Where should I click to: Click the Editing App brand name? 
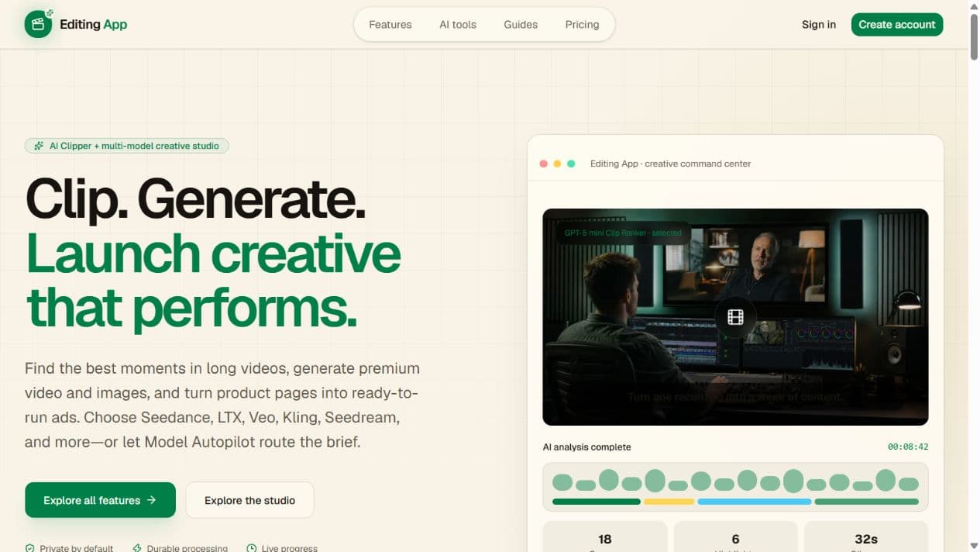pos(94,24)
